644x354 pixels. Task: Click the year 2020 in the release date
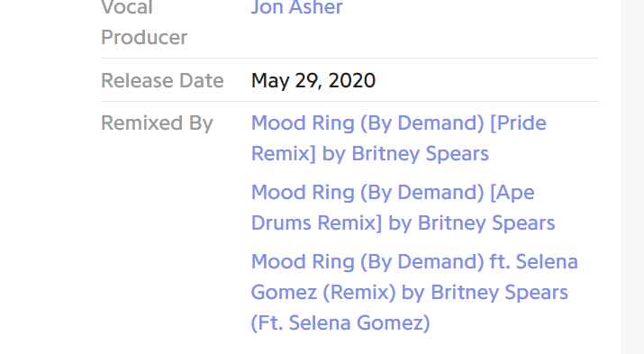(x=351, y=80)
